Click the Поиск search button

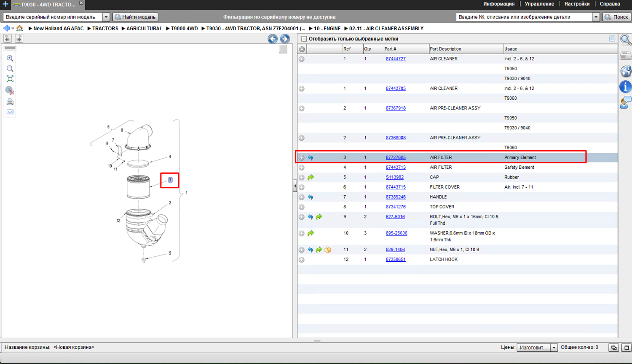coord(617,17)
